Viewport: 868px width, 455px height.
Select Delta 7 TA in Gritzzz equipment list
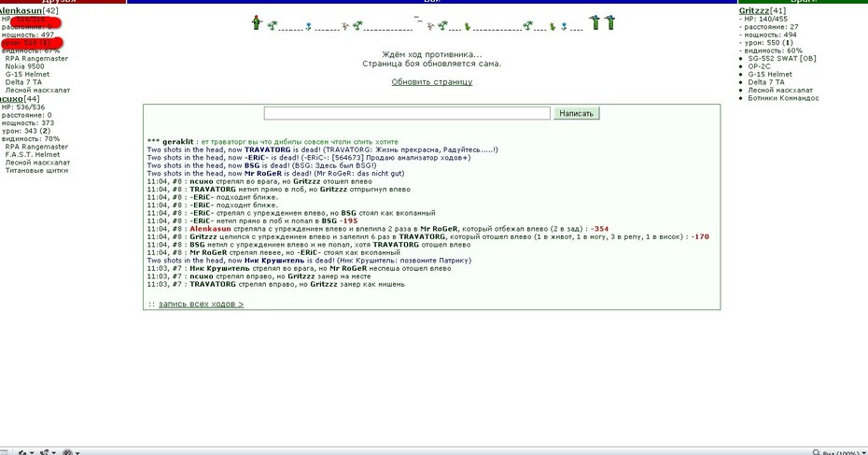766,82
